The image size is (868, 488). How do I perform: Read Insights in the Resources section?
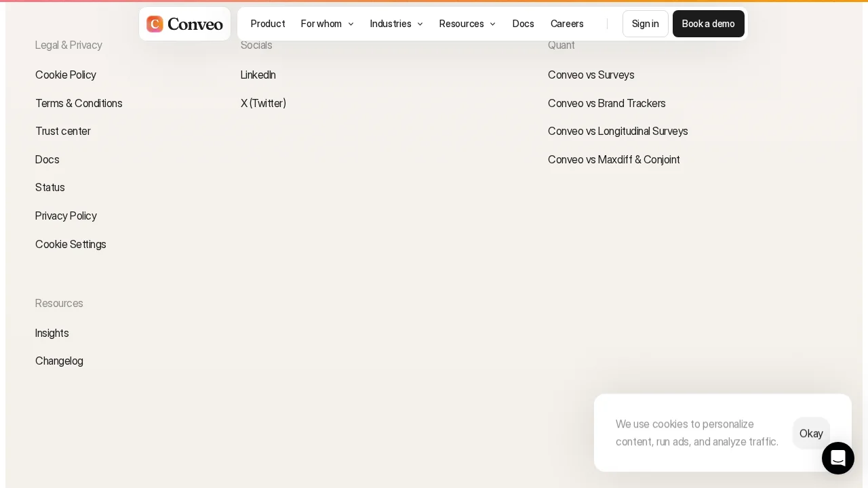click(52, 333)
